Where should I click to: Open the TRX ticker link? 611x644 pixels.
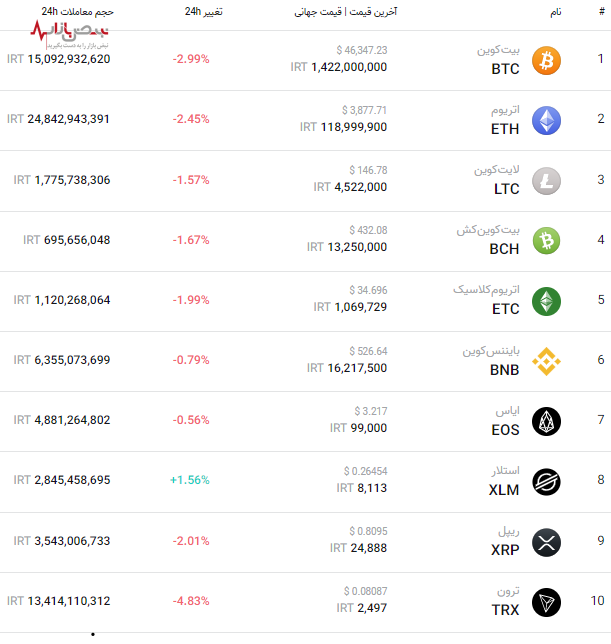[505, 611]
